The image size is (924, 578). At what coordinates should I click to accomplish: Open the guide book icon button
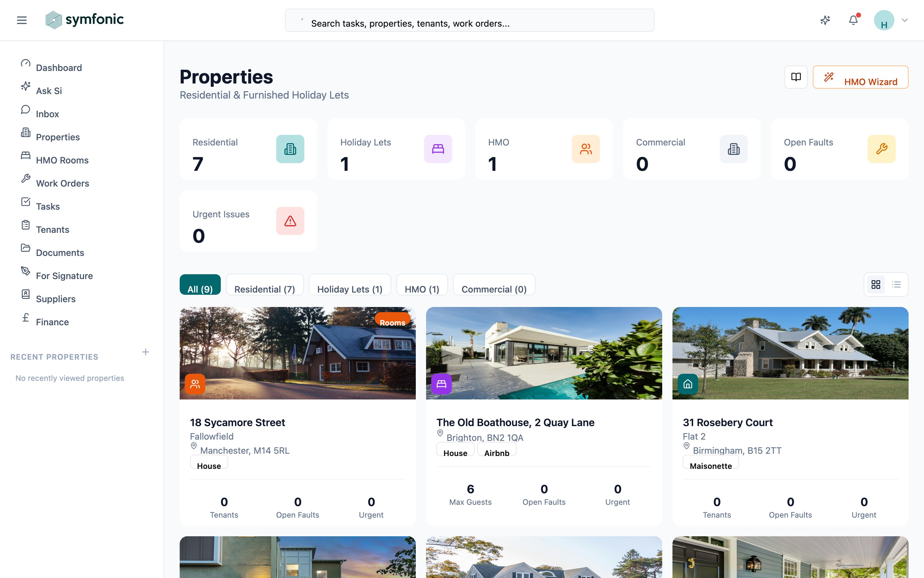(796, 77)
